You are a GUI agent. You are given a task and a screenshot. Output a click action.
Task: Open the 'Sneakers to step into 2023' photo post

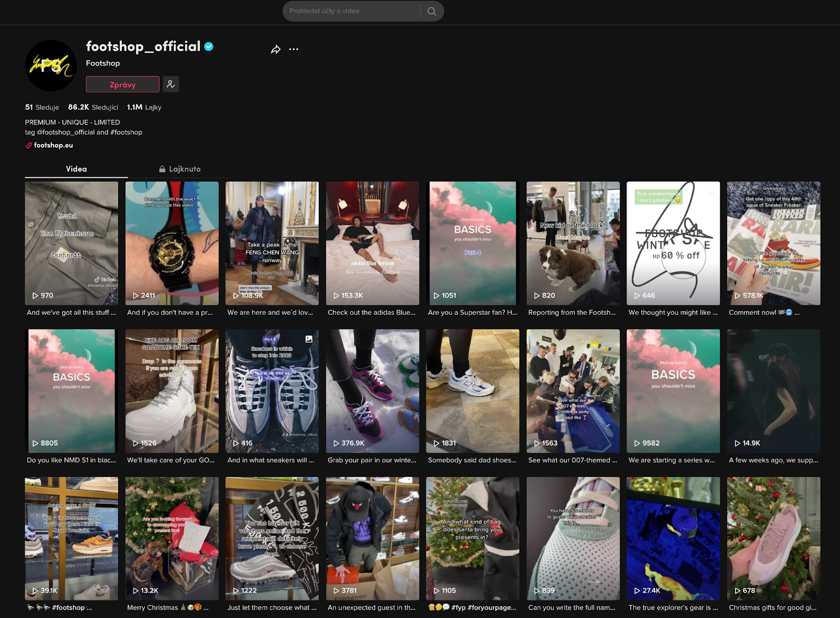tap(272, 391)
